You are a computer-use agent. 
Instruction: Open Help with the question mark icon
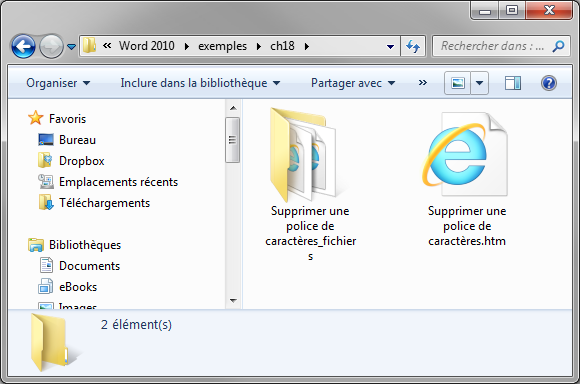[549, 83]
